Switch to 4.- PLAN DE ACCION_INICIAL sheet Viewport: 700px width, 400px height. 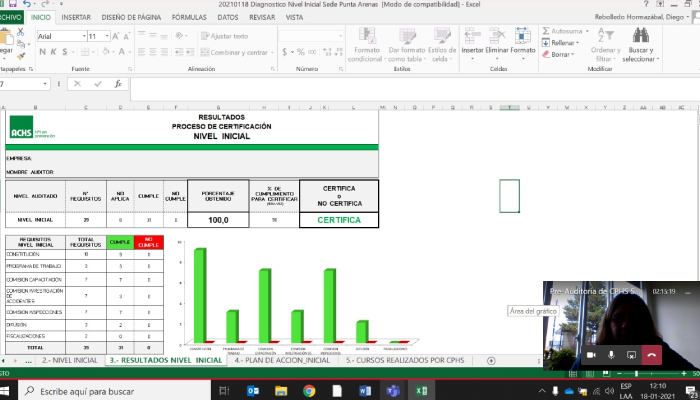(x=282, y=360)
